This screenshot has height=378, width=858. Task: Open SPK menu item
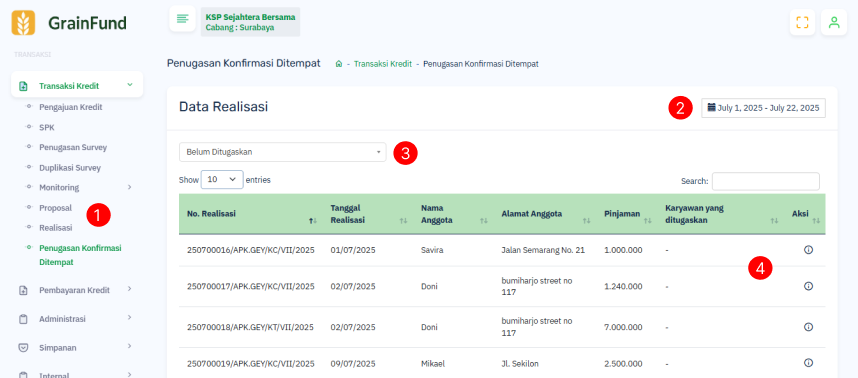point(47,127)
